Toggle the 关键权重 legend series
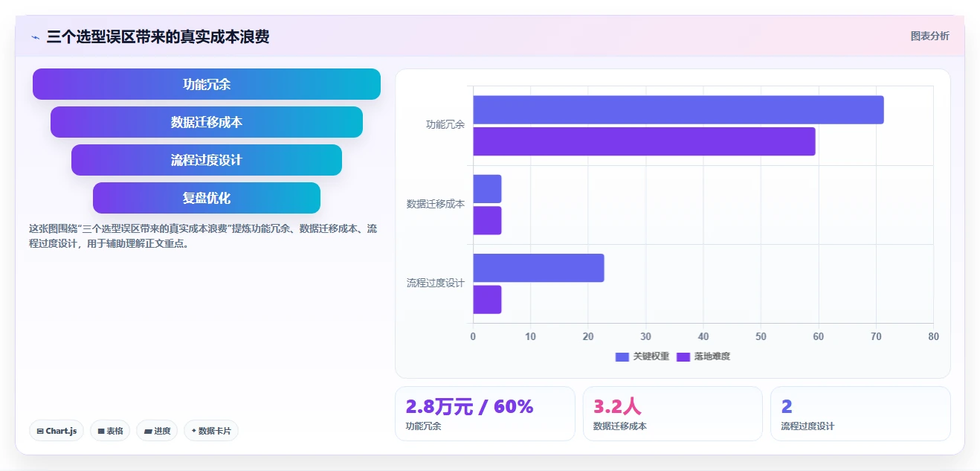The width and height of the screenshot is (980, 471). pyautogui.click(x=642, y=356)
